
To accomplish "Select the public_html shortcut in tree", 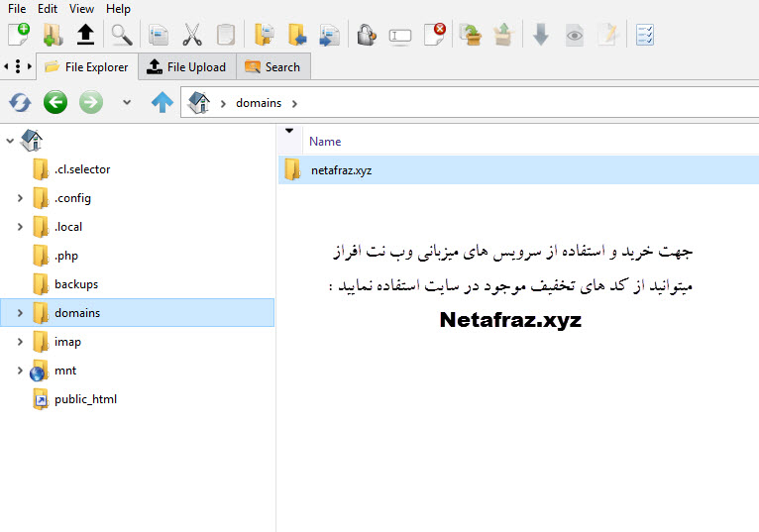I will [x=85, y=399].
